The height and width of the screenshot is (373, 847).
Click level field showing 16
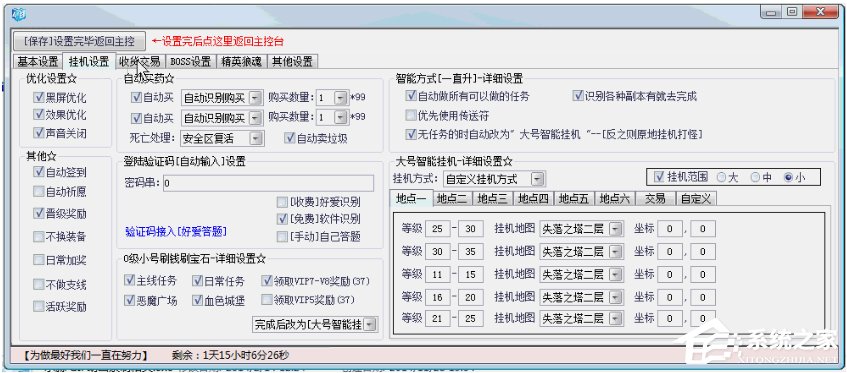point(438,296)
